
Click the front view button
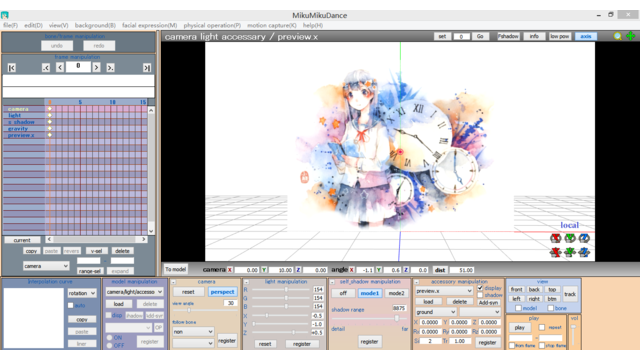pyautogui.click(x=516, y=289)
